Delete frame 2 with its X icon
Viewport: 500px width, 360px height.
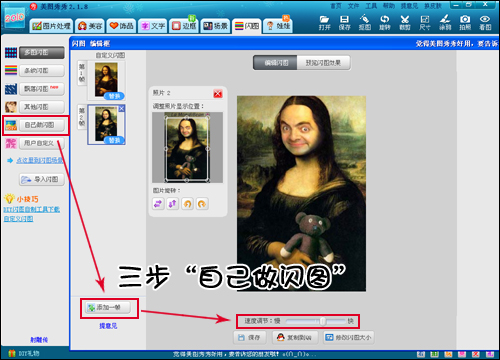121,108
